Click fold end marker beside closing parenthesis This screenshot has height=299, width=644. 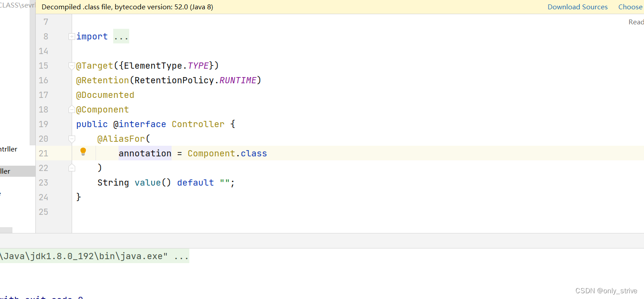click(x=72, y=168)
